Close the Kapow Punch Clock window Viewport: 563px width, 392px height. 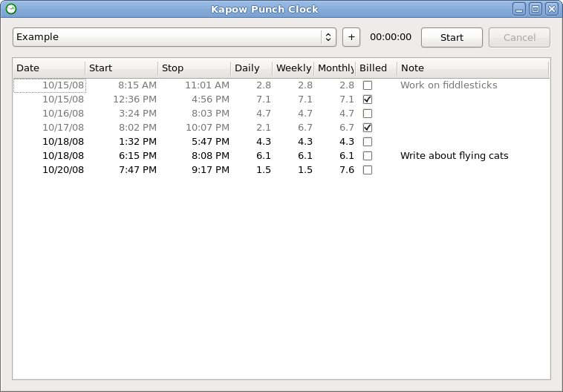click(552, 9)
